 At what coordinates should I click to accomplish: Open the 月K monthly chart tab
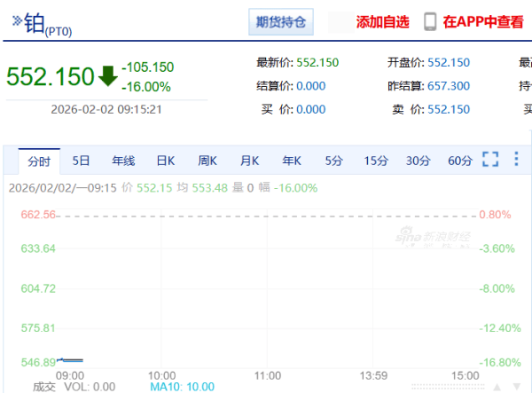tap(249, 161)
